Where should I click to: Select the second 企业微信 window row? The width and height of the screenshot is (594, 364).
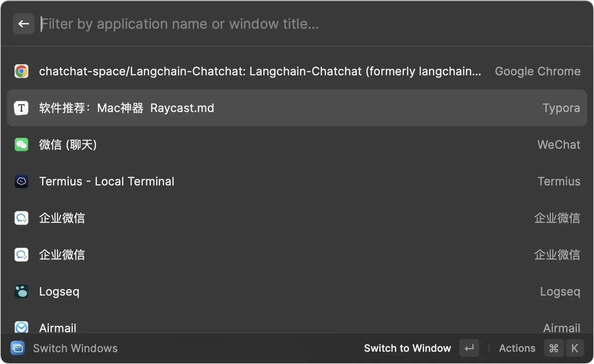(x=297, y=255)
